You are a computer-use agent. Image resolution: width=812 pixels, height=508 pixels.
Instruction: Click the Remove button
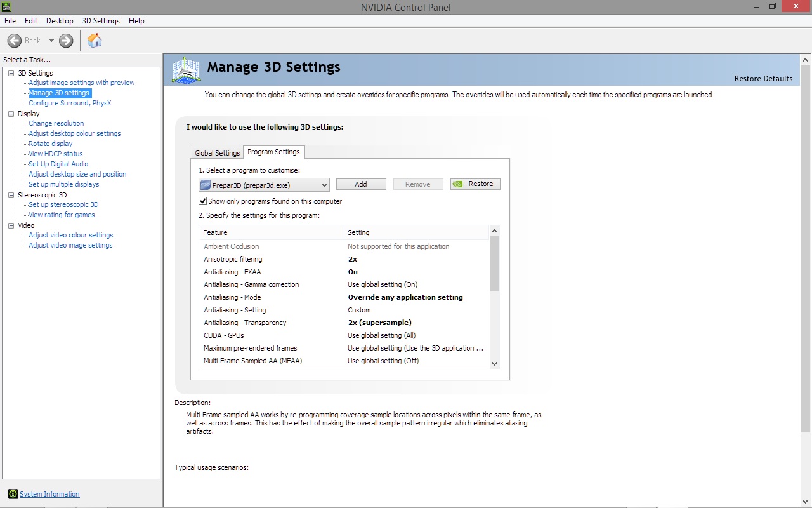(418, 184)
